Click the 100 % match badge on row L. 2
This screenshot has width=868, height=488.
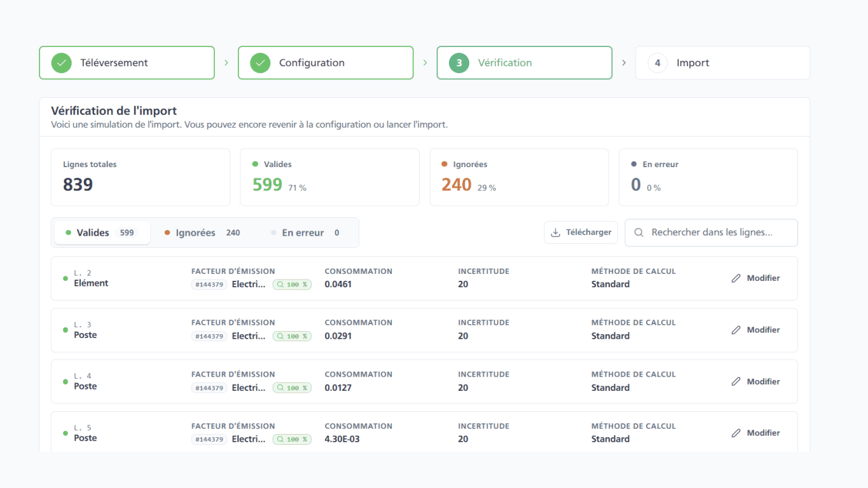292,285
